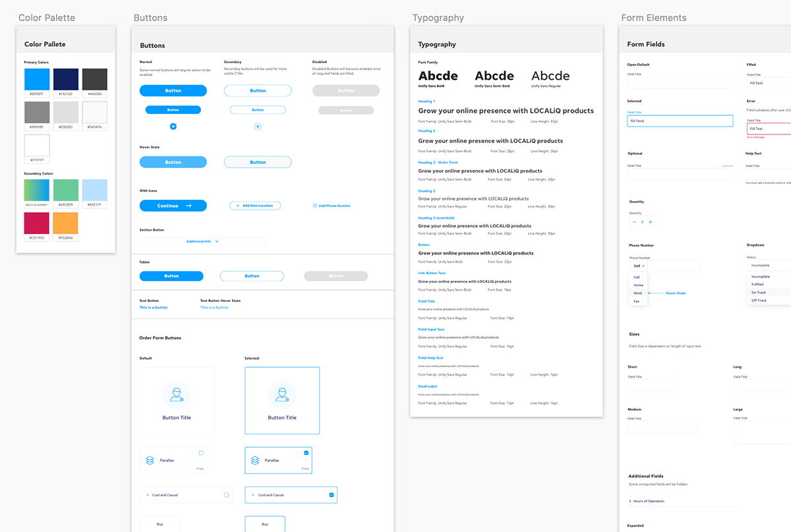Pick Off Track in the Status list
791x532 pixels.
click(769, 301)
